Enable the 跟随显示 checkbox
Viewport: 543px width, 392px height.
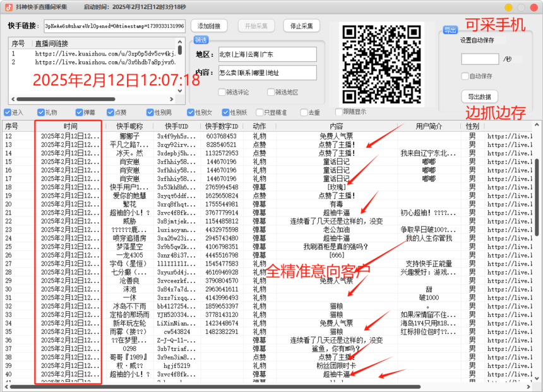pyautogui.click(x=339, y=112)
